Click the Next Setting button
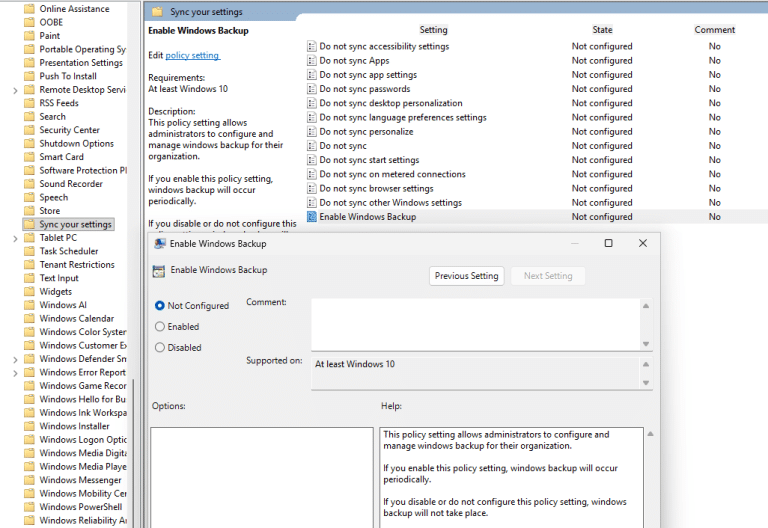This screenshot has width=768, height=528. click(x=548, y=276)
